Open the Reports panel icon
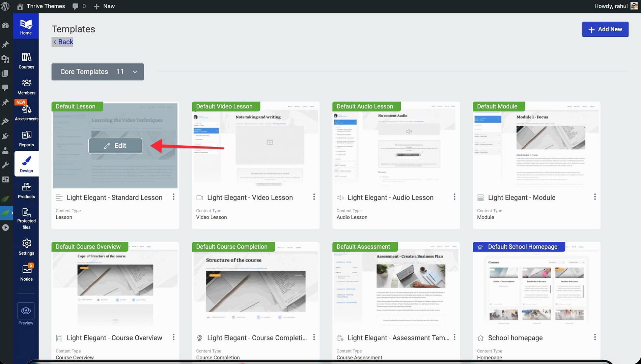 point(26,139)
